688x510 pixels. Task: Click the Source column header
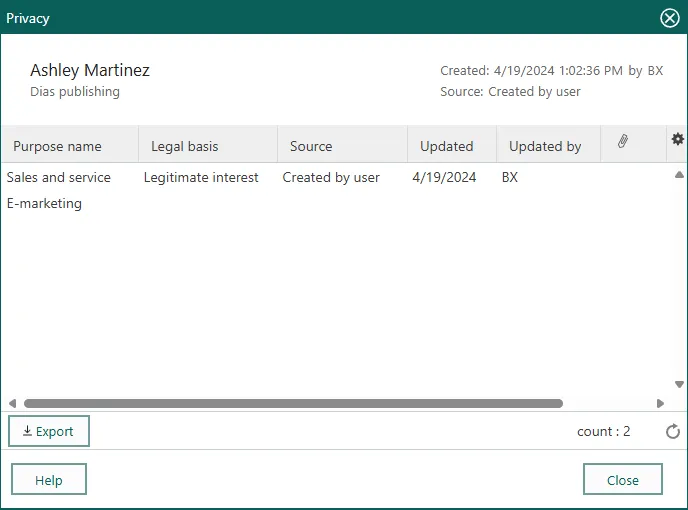click(x=311, y=146)
